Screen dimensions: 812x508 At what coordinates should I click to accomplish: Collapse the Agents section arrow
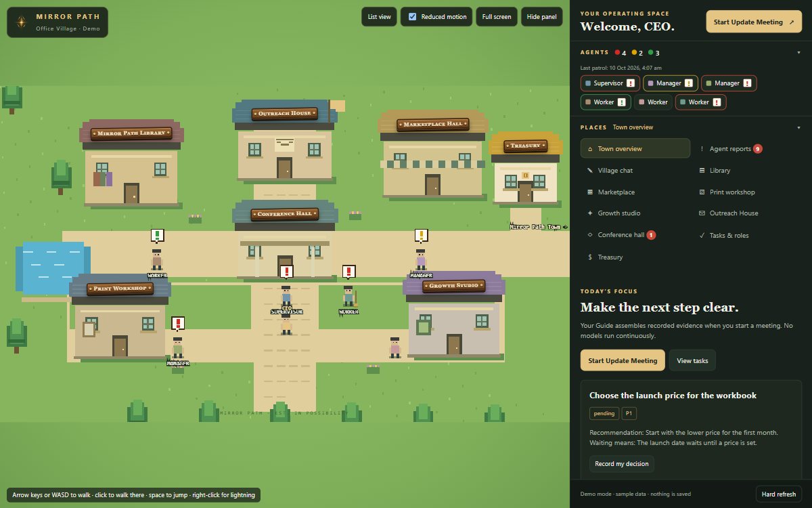click(798, 52)
